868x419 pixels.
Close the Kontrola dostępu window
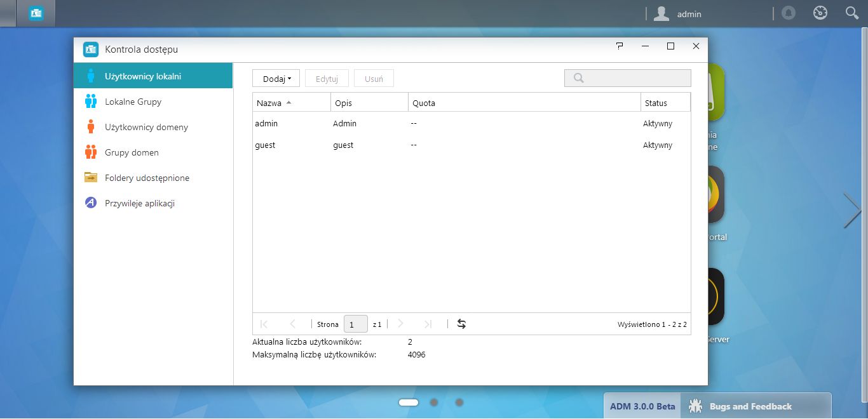tap(696, 46)
